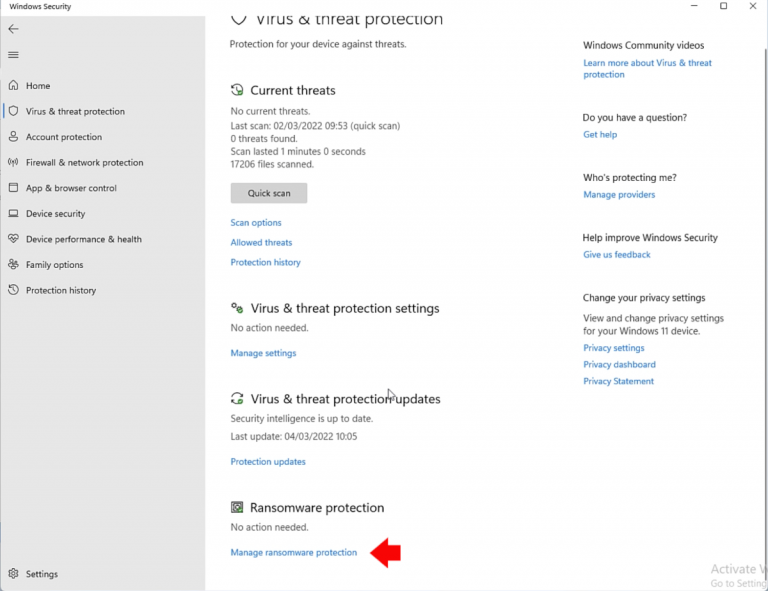The height and width of the screenshot is (591, 768).
Task: Open Home via its house icon
Action: 14,85
